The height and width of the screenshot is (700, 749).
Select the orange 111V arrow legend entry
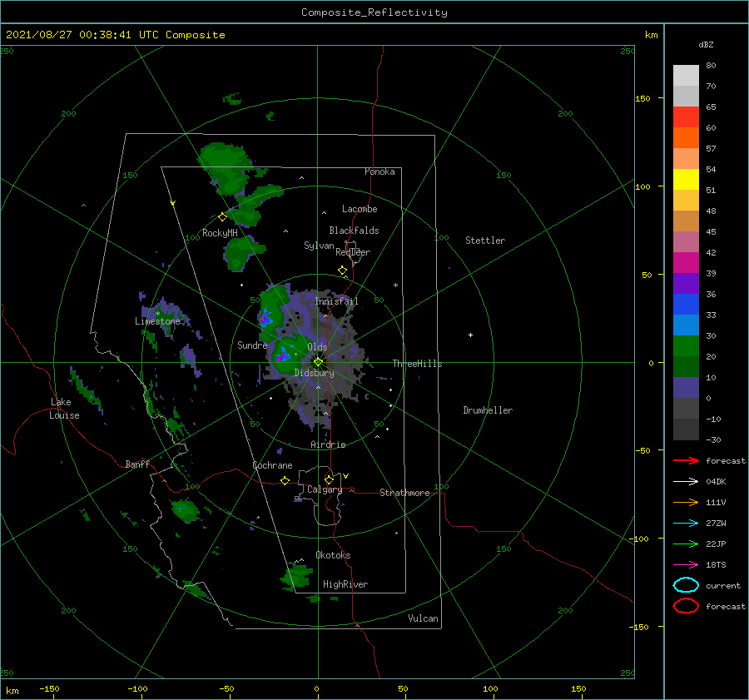point(686,502)
